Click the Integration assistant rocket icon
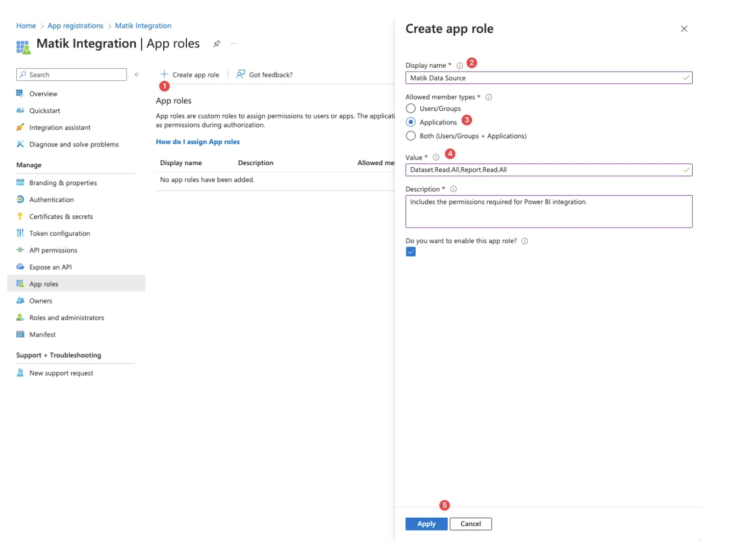The height and width of the screenshot is (557, 756). point(20,127)
